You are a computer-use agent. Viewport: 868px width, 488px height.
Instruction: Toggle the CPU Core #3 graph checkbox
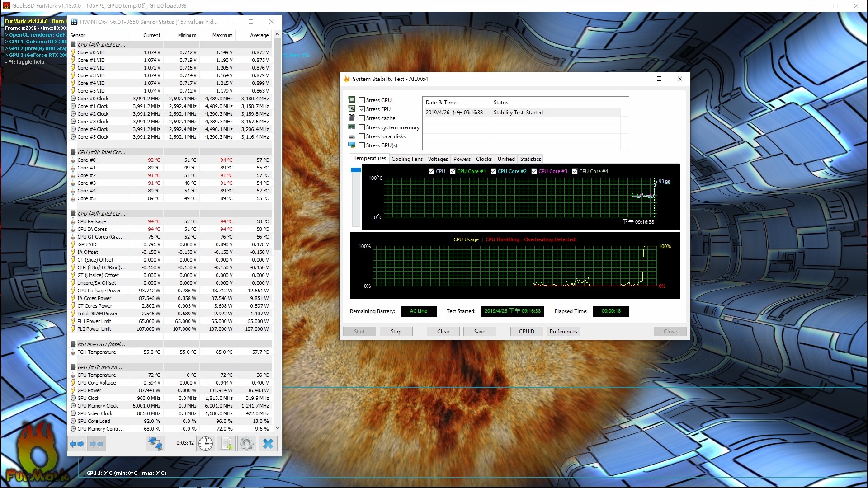tap(534, 171)
